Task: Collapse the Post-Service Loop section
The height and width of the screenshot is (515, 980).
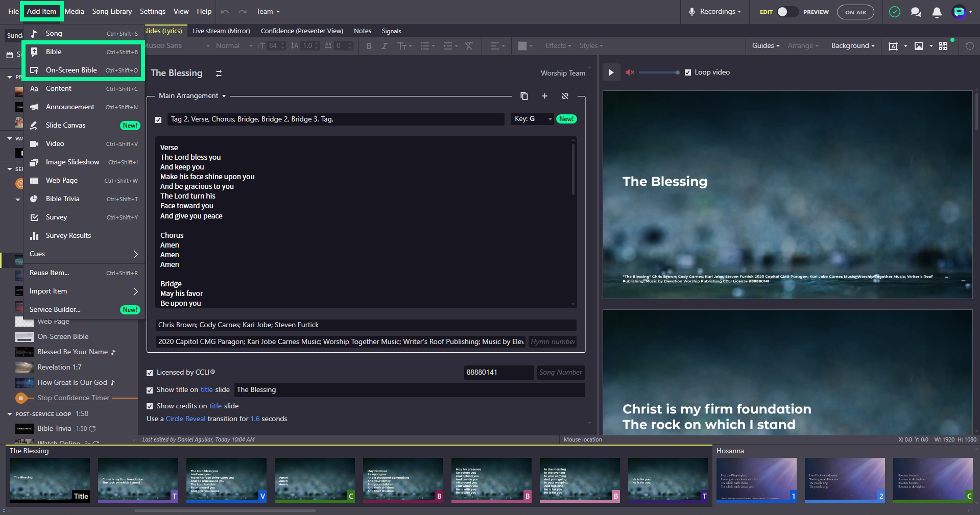Action: coord(10,414)
